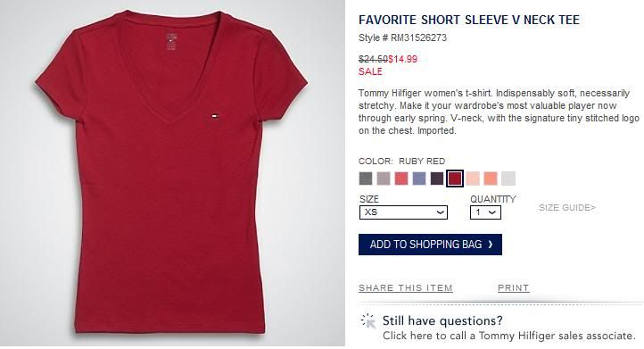Click Share This Item link
The height and width of the screenshot is (349, 644).
click(405, 288)
